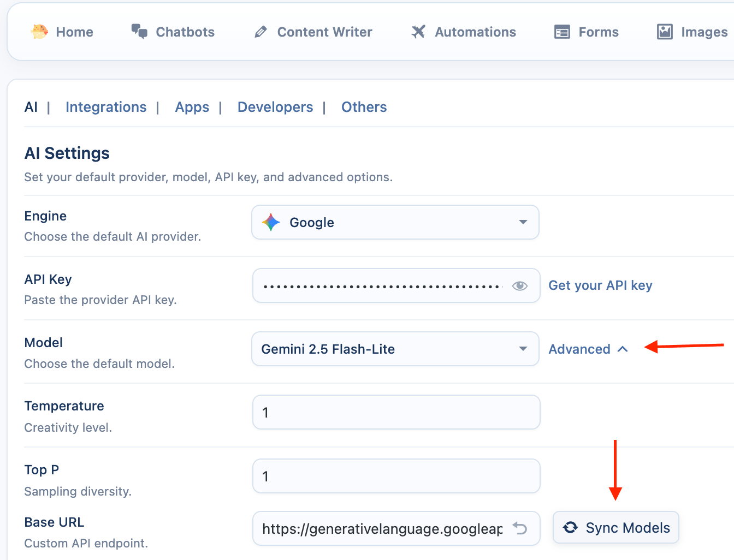The width and height of the screenshot is (734, 560).
Task: Click the Base URL text field
Action: pos(382,528)
